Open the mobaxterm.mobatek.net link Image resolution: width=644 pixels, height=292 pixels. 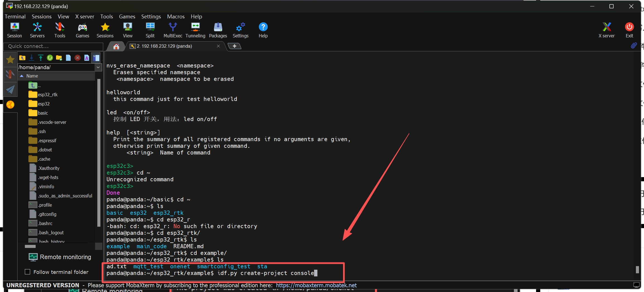click(316, 285)
